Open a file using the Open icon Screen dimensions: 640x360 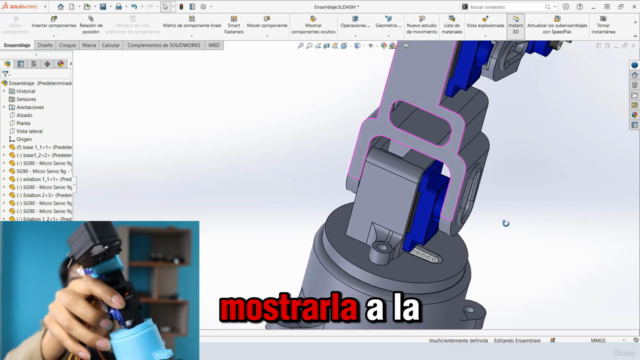coord(87,7)
